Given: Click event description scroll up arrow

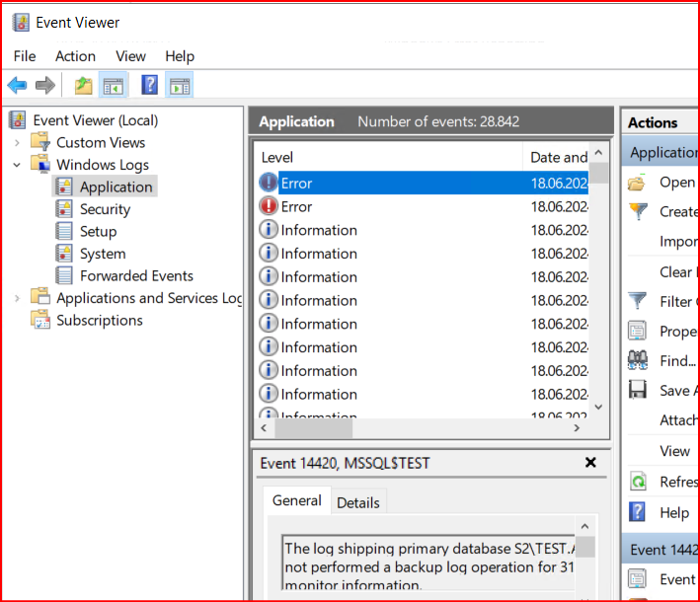Looking at the screenshot, I should point(585,527).
